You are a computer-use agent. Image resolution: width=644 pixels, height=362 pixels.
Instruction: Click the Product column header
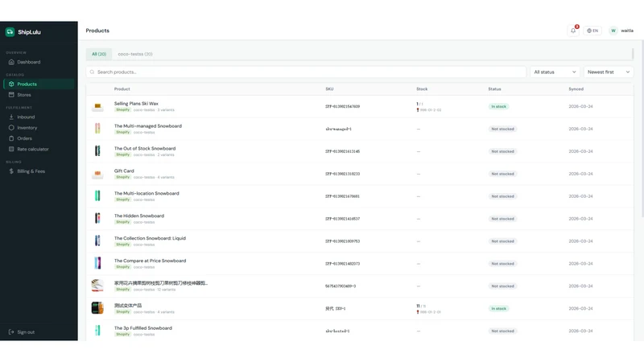(x=122, y=89)
